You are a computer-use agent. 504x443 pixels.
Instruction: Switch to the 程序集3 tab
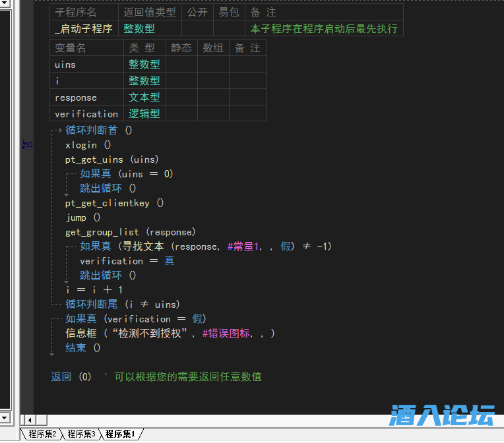point(81,434)
